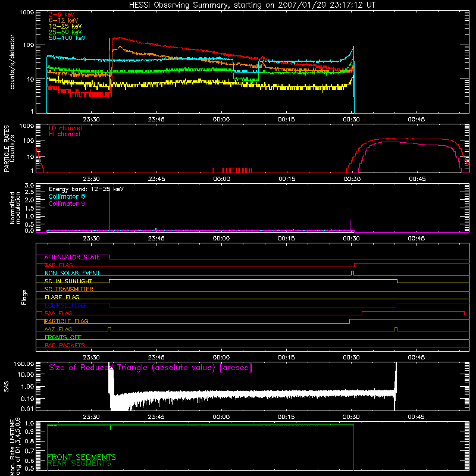Click the SAS axis label
Viewport: 476px width, 476px height.
(x=6, y=387)
